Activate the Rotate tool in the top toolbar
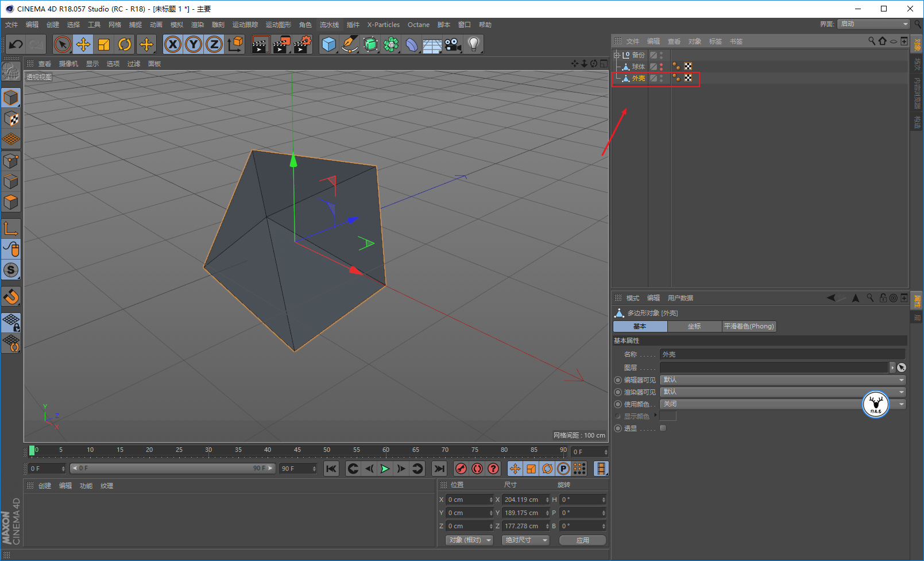The image size is (924, 561). coord(125,44)
